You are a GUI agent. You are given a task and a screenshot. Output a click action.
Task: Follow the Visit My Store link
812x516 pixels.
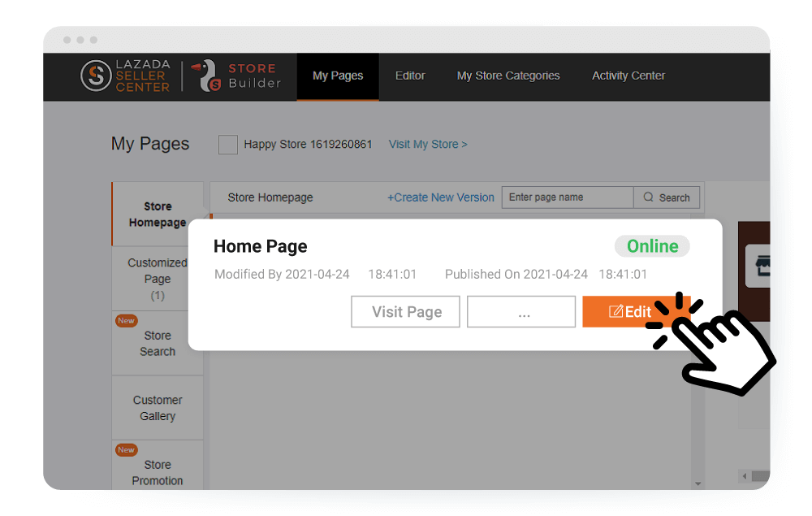tap(428, 144)
